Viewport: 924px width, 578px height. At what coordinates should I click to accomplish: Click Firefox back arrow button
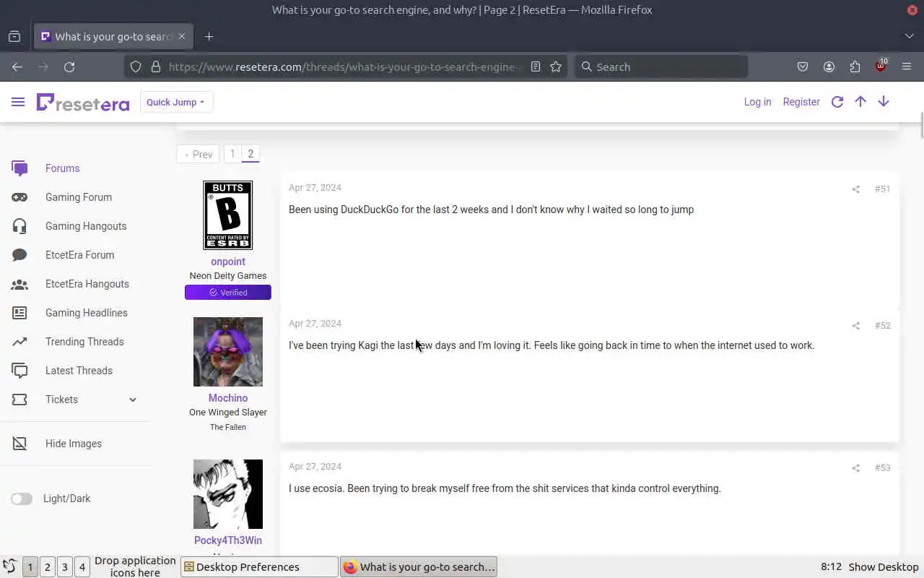17,66
